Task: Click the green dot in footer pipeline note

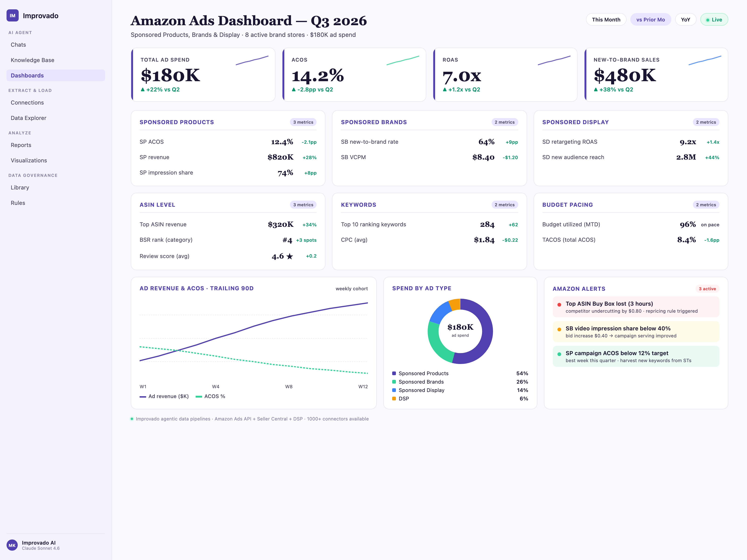Action: (132, 419)
